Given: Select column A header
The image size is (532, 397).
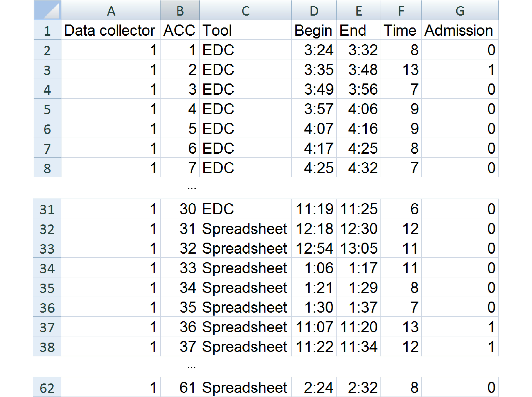Looking at the screenshot, I should coord(111,11).
